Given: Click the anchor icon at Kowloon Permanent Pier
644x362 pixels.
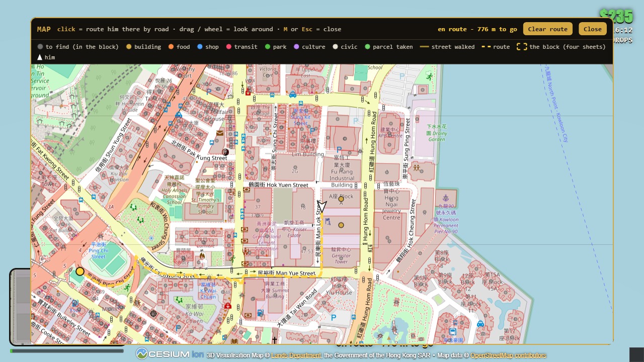Looking at the screenshot, I should tap(445, 199).
